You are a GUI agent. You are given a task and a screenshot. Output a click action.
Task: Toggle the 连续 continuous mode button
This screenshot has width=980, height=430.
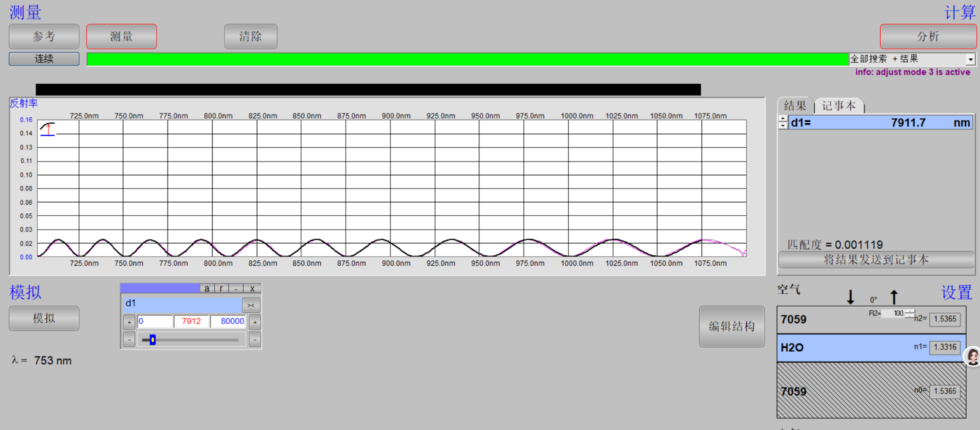[44, 59]
